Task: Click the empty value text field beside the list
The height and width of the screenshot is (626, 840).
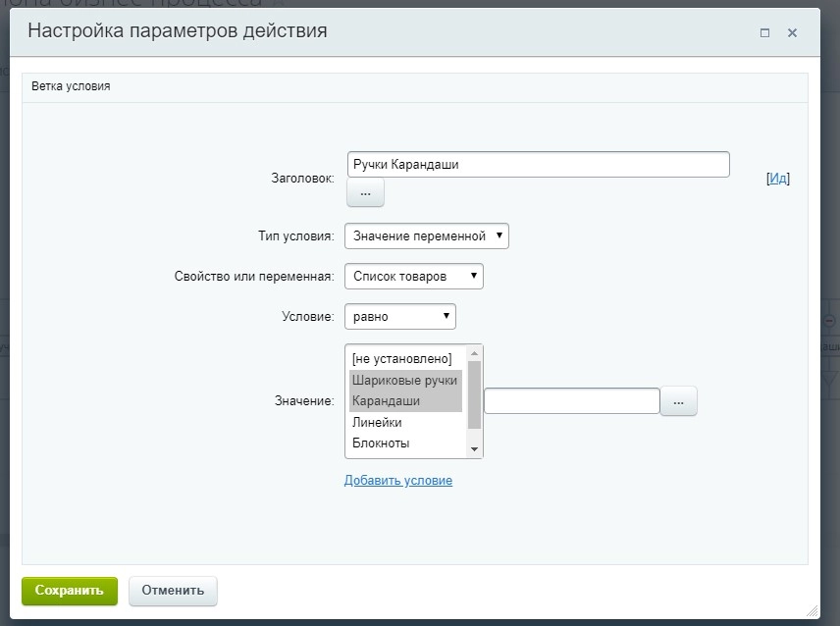Action: click(574, 400)
